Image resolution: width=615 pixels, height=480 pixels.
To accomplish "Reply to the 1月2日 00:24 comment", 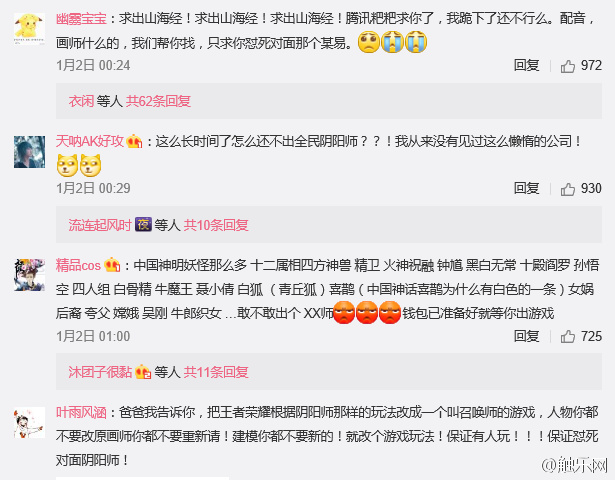I will pyautogui.click(x=526, y=65).
